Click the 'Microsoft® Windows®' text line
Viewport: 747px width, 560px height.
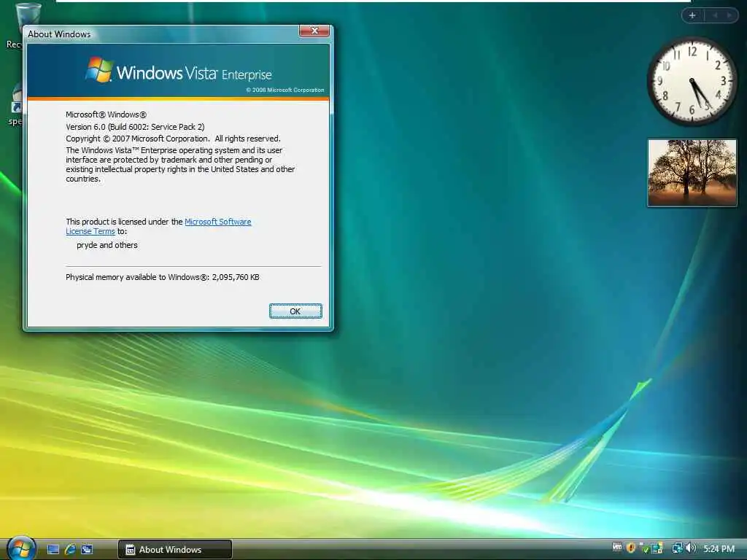pyautogui.click(x=107, y=114)
